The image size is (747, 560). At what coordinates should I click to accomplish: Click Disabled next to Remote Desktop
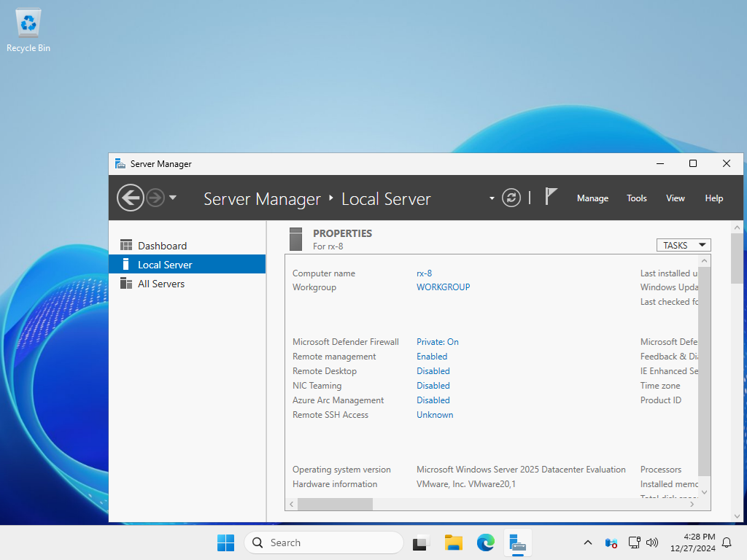coord(433,371)
